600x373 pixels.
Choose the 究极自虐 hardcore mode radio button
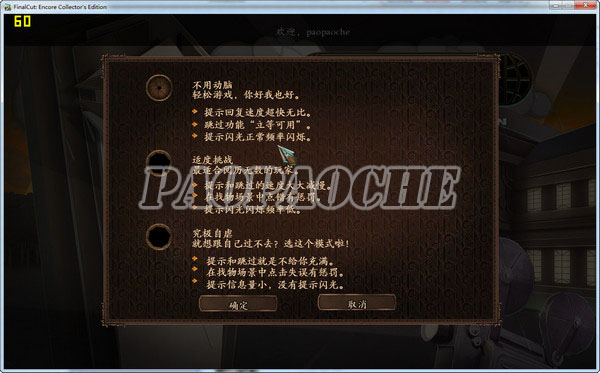[159, 237]
